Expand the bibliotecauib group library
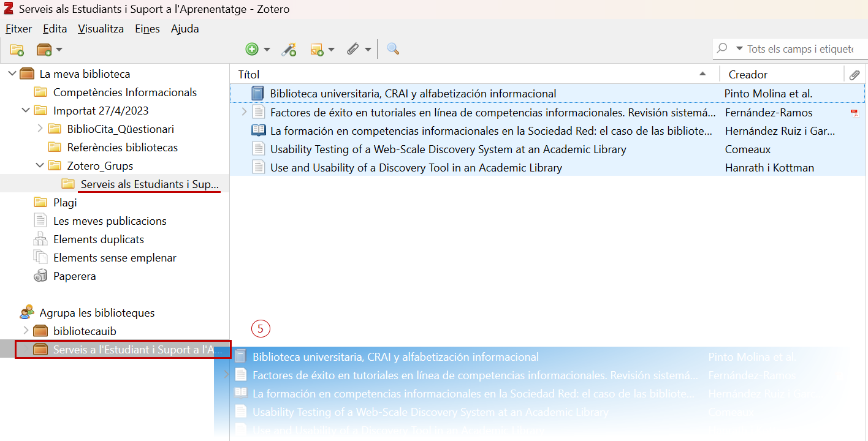The image size is (868, 441). click(26, 331)
